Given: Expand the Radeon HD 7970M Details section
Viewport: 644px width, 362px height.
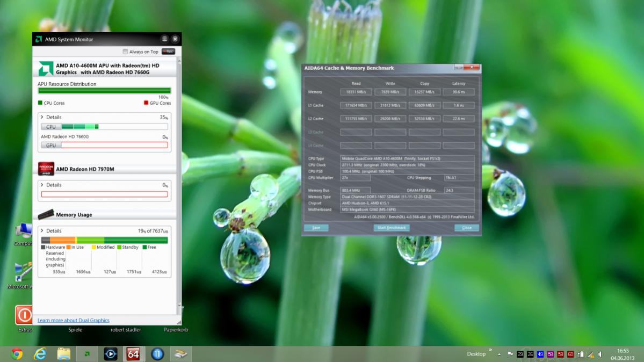Looking at the screenshot, I should coord(42,185).
